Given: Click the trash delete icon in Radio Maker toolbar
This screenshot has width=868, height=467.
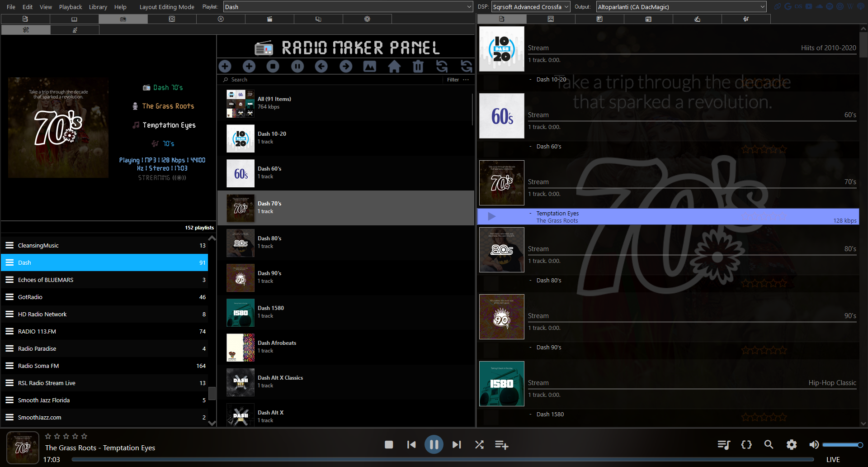Looking at the screenshot, I should pyautogui.click(x=418, y=67).
